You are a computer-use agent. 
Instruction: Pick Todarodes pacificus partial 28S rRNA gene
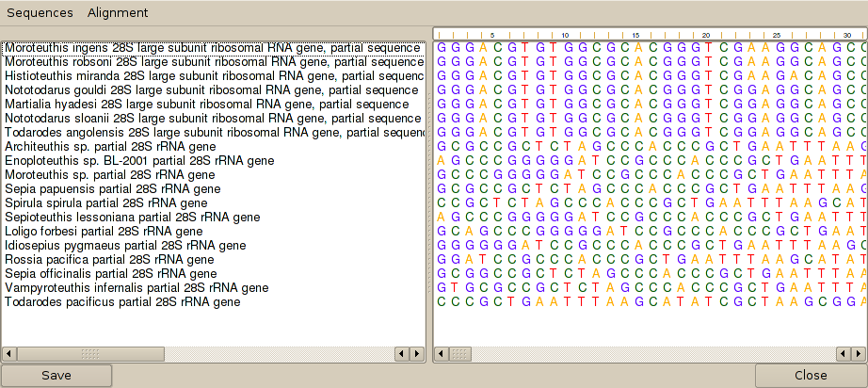(x=122, y=301)
